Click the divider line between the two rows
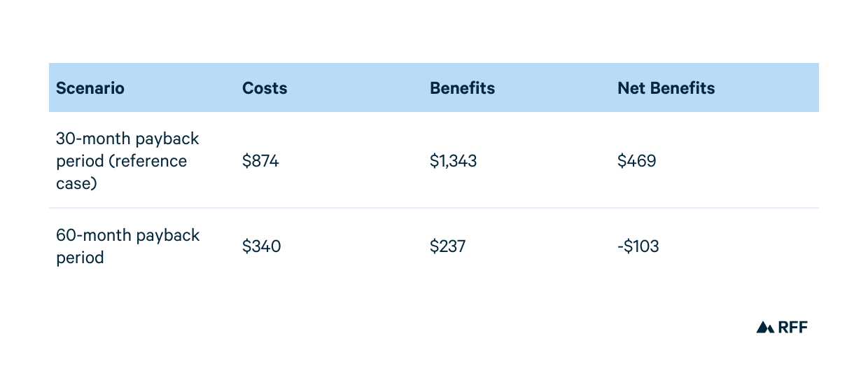Screen dimensions: 868x385 click(434, 208)
